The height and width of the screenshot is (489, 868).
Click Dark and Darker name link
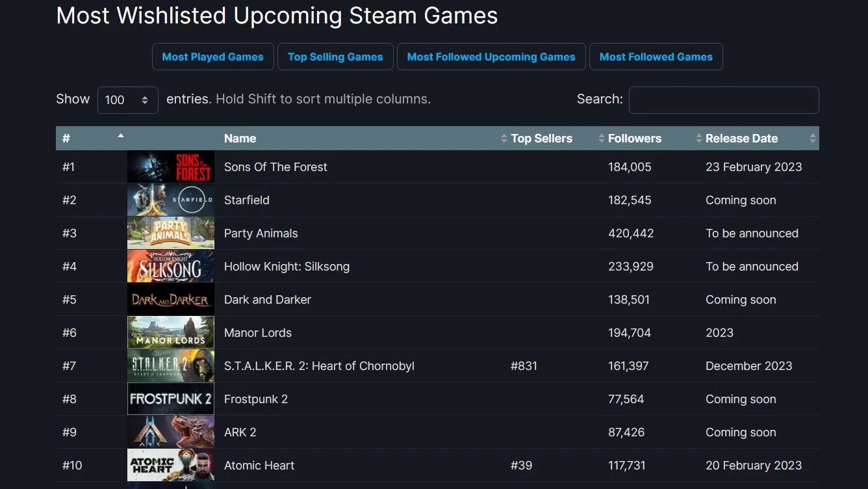click(267, 300)
